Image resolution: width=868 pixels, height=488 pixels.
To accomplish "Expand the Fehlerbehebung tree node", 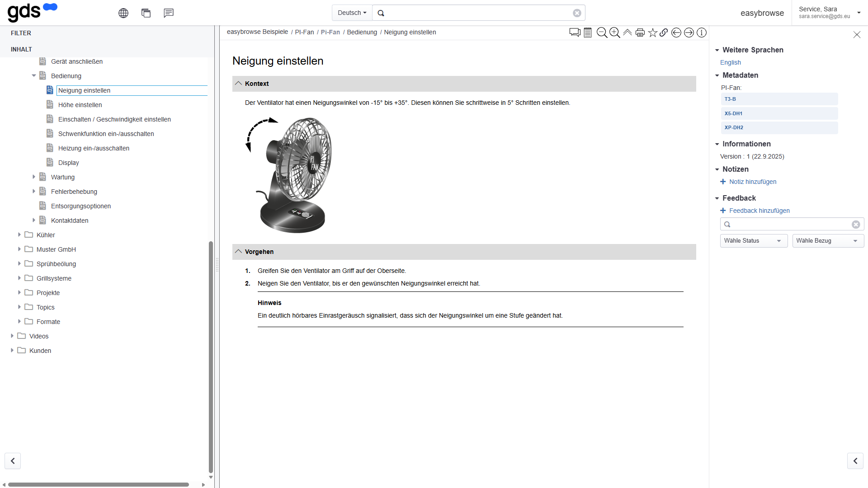I will tap(33, 191).
